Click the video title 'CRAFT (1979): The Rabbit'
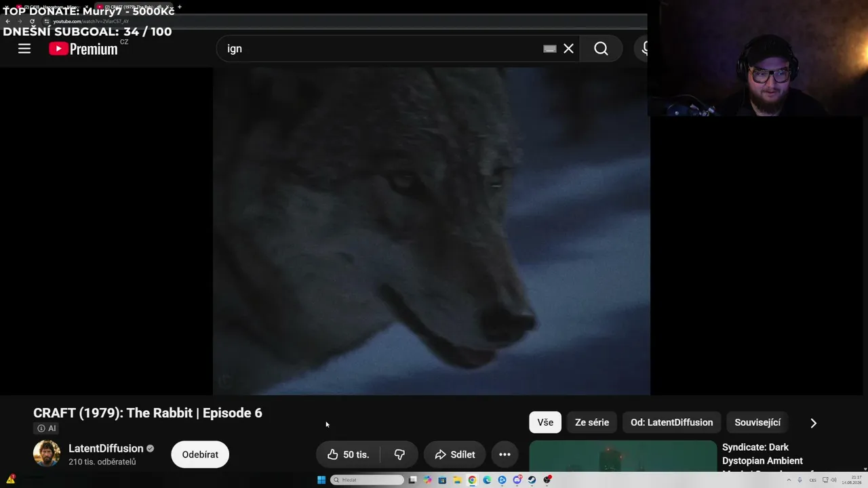 pyautogui.click(x=148, y=413)
